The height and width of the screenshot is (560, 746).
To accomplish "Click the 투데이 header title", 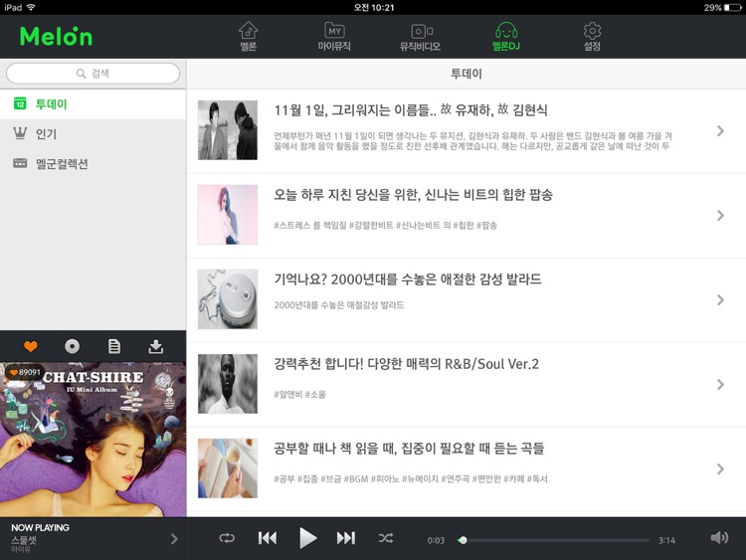I will pyautogui.click(x=466, y=74).
